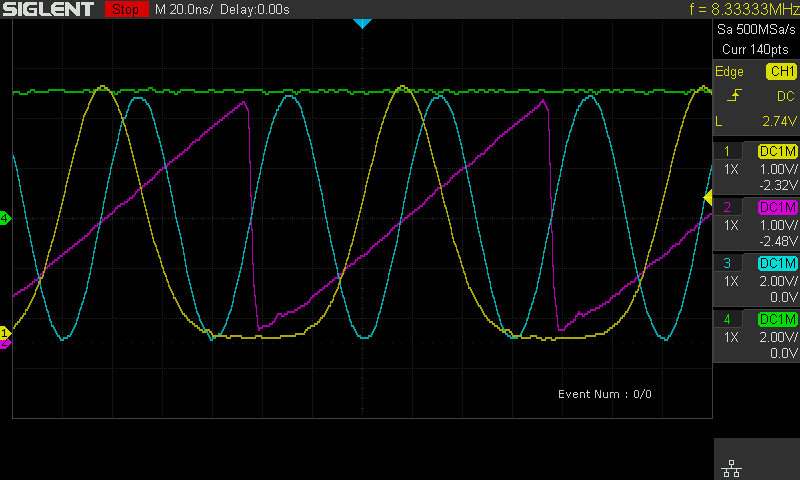Select the M 20.0ns/ timebase readout
Image resolution: width=800 pixels, height=480 pixels.
click(x=184, y=9)
